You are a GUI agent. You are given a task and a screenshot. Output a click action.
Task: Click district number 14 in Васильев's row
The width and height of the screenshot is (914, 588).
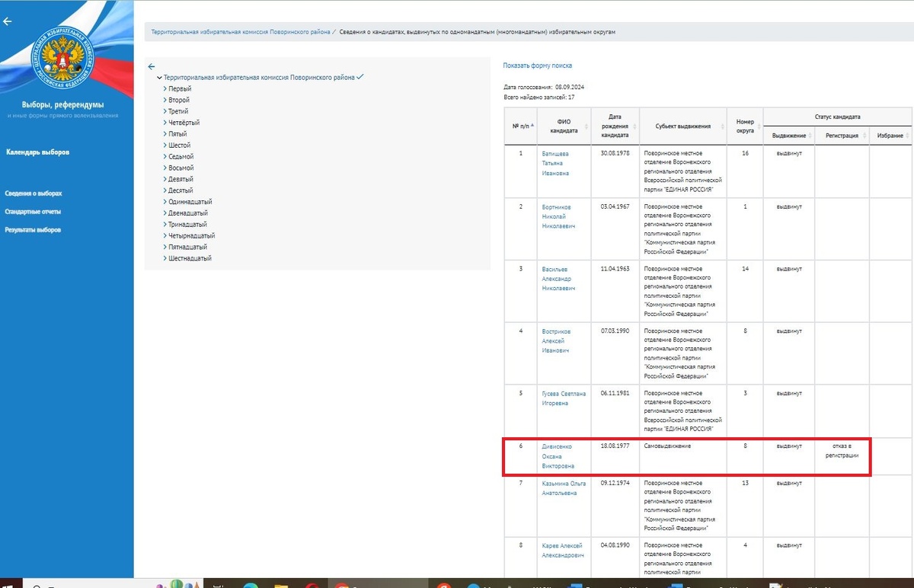pos(745,269)
